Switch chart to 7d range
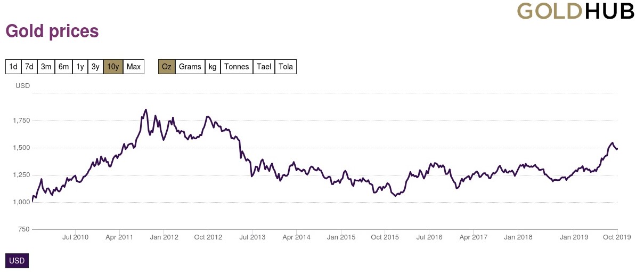 click(x=29, y=67)
